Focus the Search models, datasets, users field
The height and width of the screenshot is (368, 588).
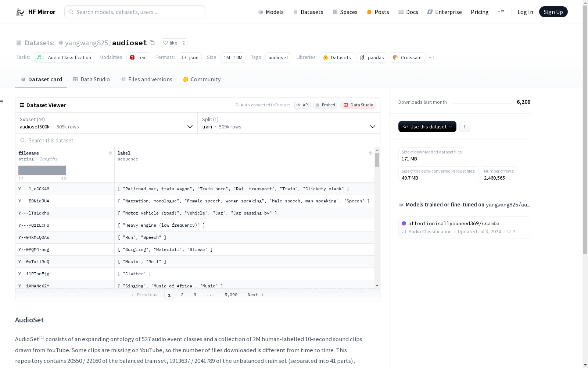[135, 12]
